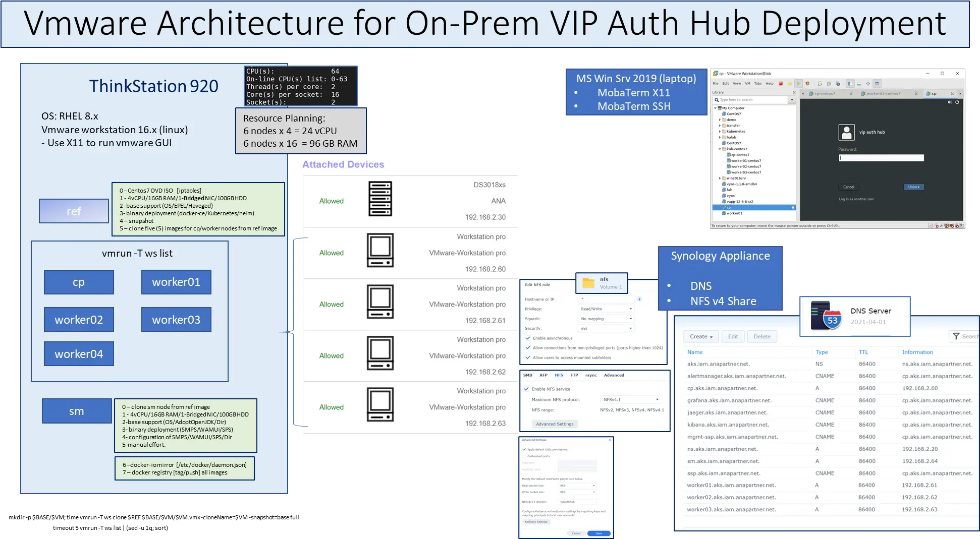Toggle Allow users to access mounted subfolders
The height and width of the screenshot is (539, 980).
click(528, 357)
